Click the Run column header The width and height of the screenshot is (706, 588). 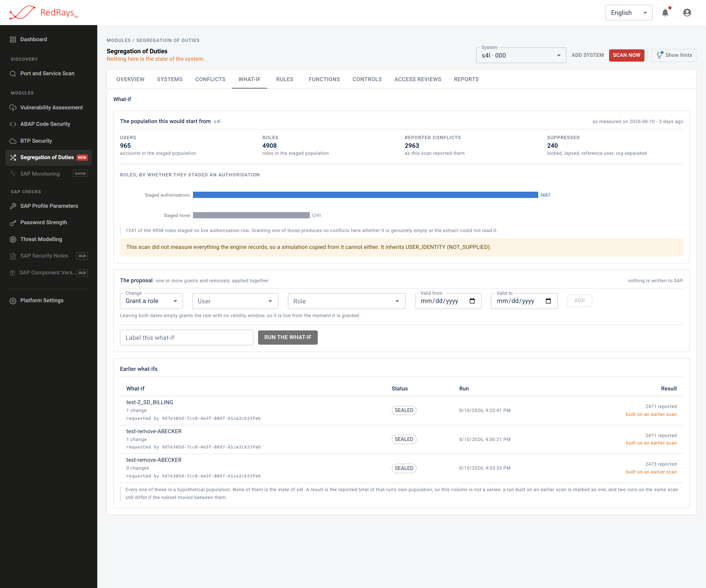tap(464, 389)
